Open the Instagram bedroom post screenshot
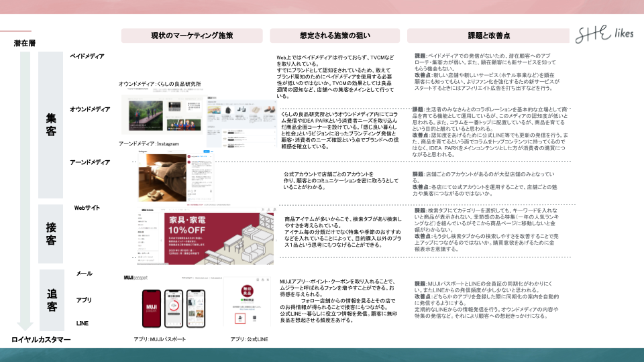 [176, 176]
